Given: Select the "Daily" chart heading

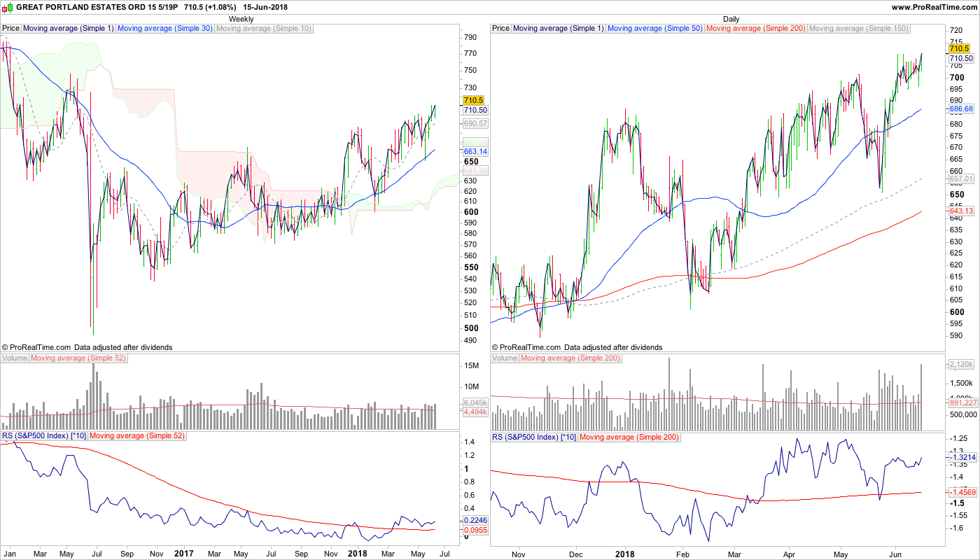Looking at the screenshot, I should point(731,19).
